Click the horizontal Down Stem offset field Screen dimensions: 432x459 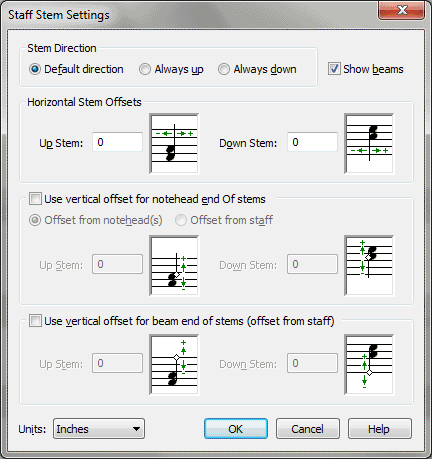pos(312,142)
